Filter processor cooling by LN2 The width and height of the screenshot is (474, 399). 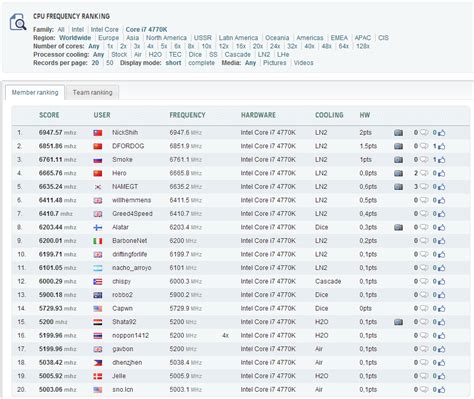(264, 54)
